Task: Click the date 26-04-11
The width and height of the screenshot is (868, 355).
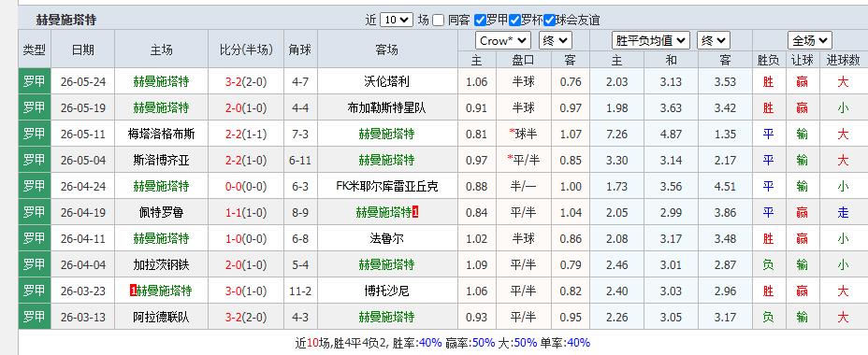Action: click(x=83, y=238)
